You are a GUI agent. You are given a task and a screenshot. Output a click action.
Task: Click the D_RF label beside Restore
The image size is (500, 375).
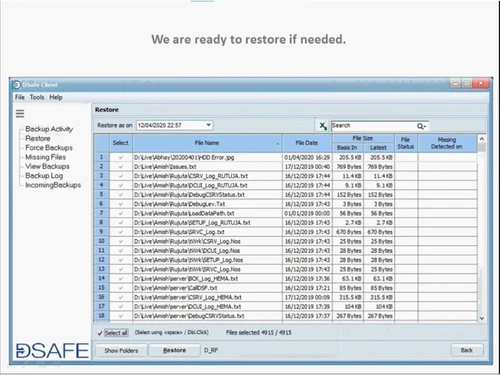click(x=211, y=350)
